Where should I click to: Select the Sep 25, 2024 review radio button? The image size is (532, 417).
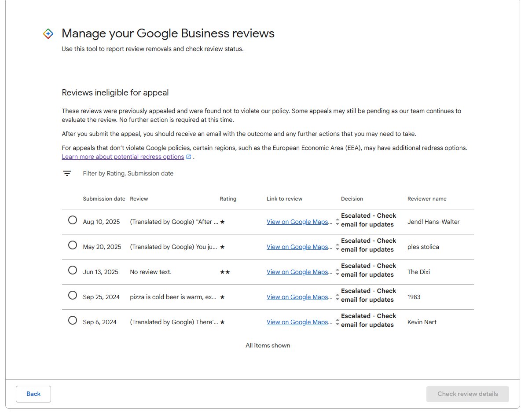(x=73, y=295)
